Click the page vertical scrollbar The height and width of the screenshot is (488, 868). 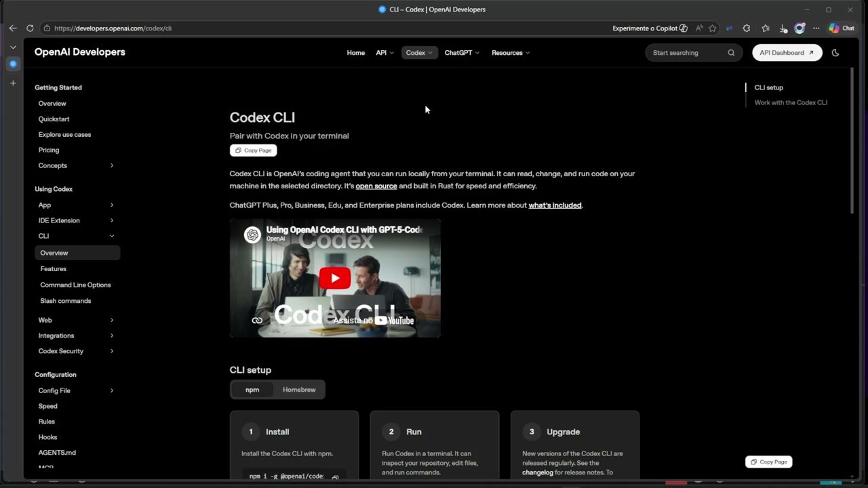852,142
